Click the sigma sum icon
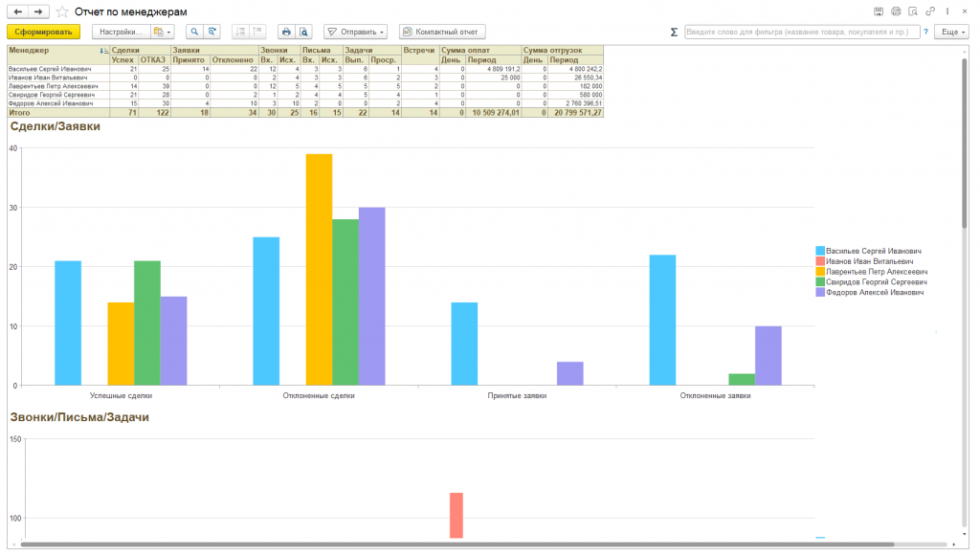 pos(674,32)
